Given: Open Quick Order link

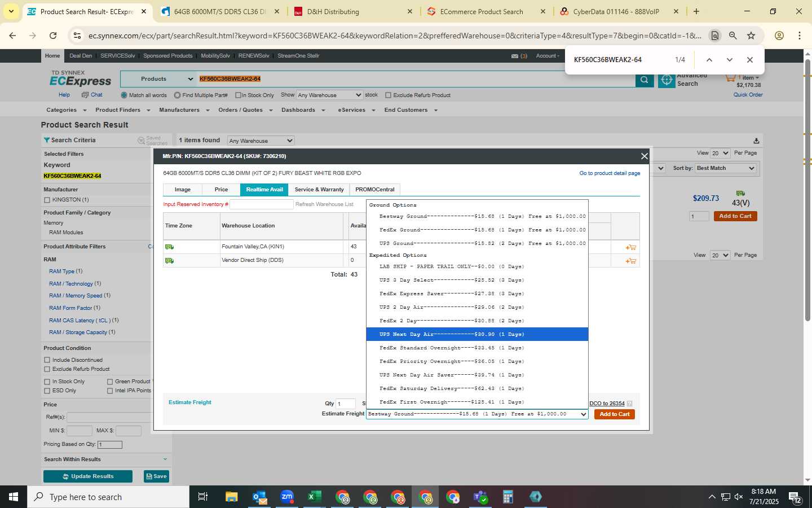Looking at the screenshot, I should pyautogui.click(x=748, y=95).
